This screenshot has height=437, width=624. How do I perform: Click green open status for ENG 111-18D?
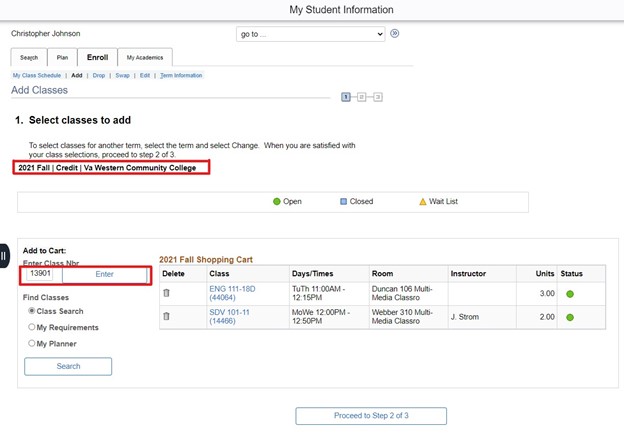click(x=571, y=293)
